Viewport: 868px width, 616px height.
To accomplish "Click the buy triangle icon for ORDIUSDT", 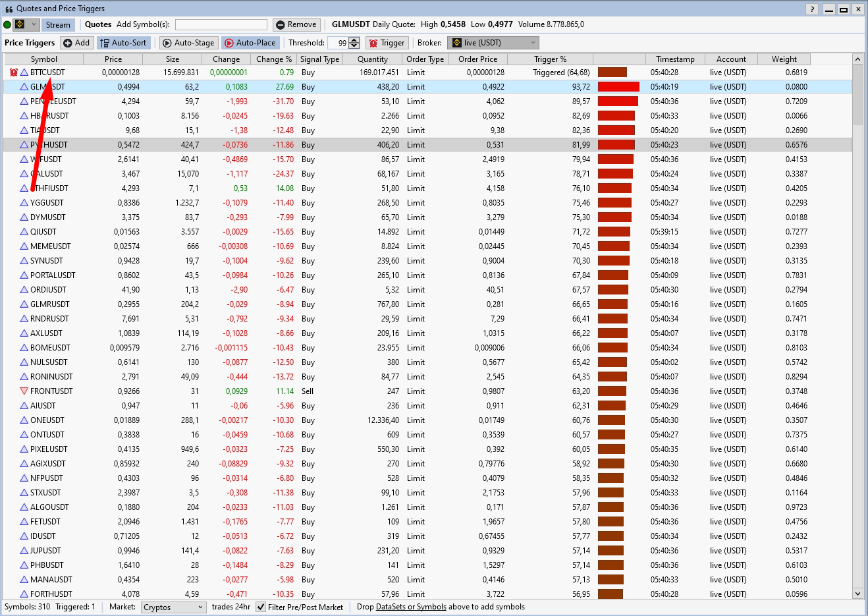I will (x=24, y=290).
